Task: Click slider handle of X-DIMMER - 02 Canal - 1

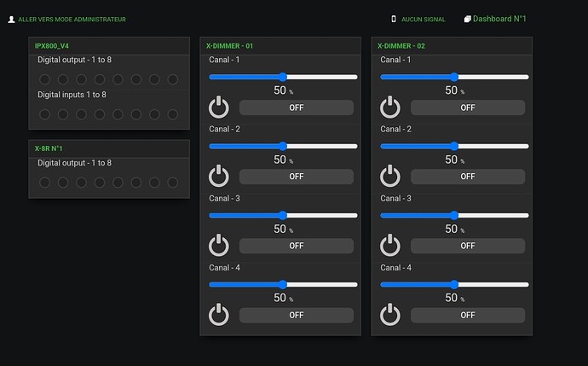Action: pyautogui.click(x=454, y=77)
